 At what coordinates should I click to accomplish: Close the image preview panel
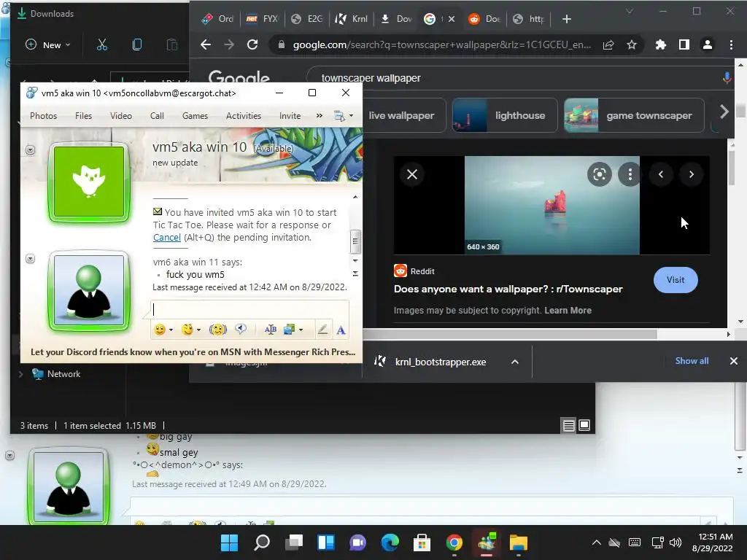[x=412, y=174]
